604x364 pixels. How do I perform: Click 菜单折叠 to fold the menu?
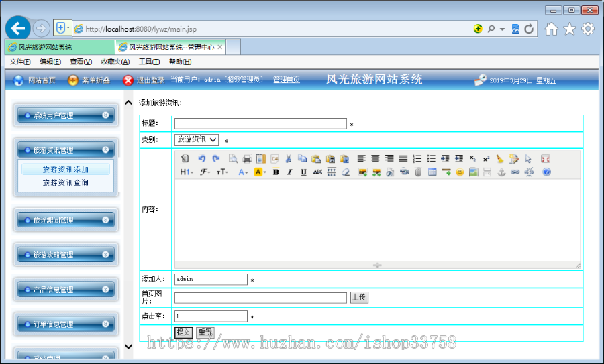[89, 80]
